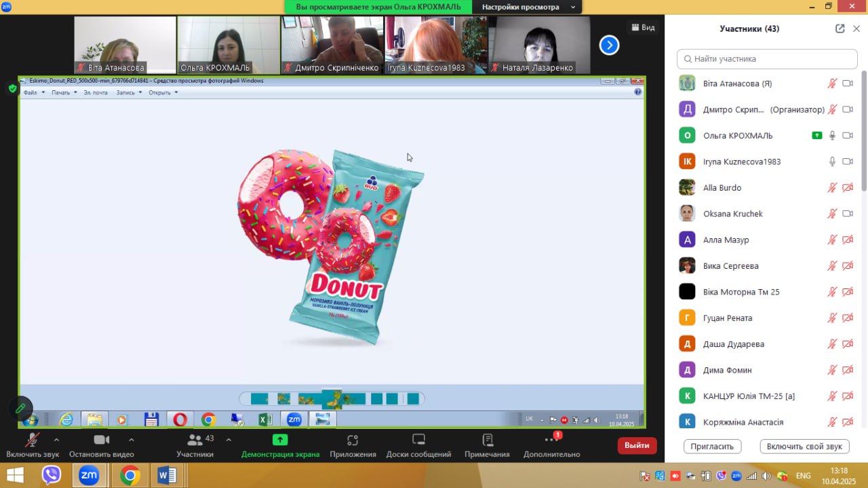The height and width of the screenshot is (488, 868).
Task: Open the Примечания notes button
Action: coord(487,445)
